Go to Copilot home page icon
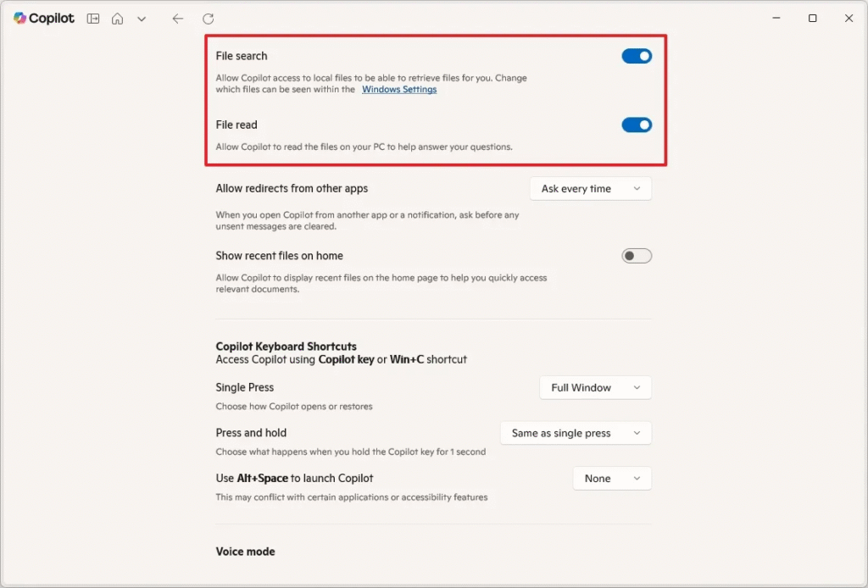 pyautogui.click(x=118, y=19)
